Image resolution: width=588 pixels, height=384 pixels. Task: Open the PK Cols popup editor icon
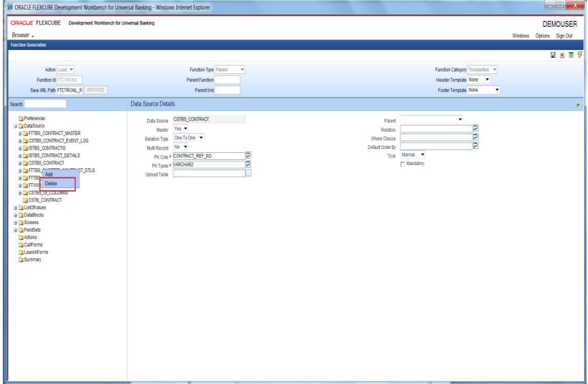[248, 155]
